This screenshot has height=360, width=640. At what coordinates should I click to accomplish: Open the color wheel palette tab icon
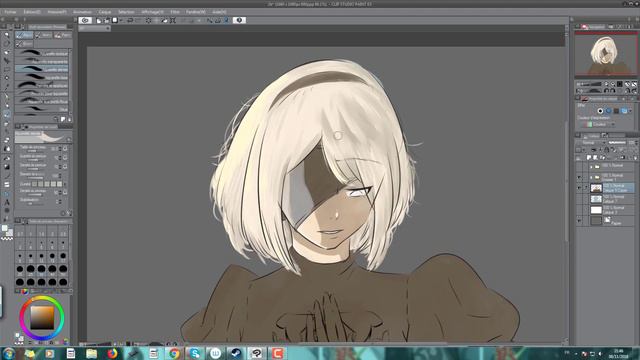(x=24, y=291)
